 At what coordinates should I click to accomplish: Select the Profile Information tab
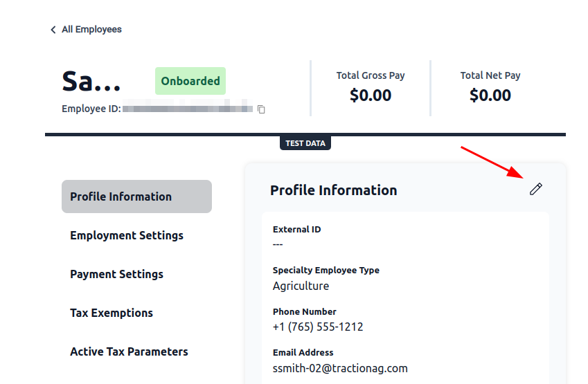coord(136,196)
